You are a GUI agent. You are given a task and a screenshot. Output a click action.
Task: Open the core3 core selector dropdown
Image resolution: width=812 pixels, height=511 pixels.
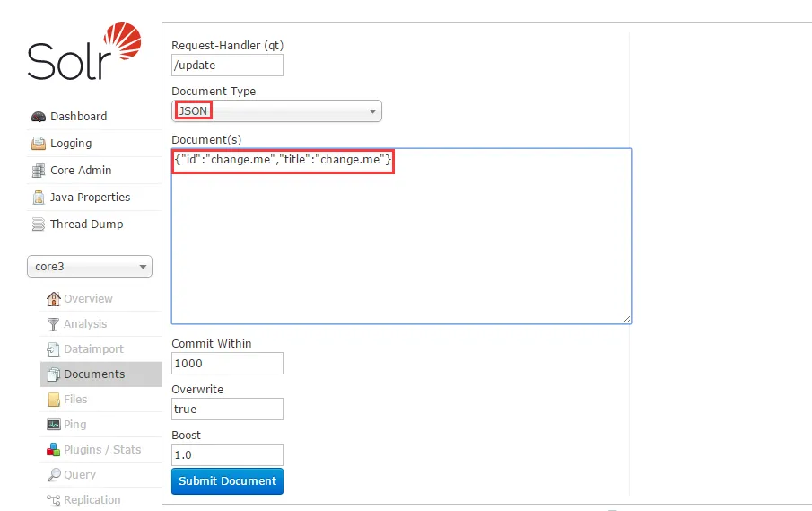click(90, 267)
